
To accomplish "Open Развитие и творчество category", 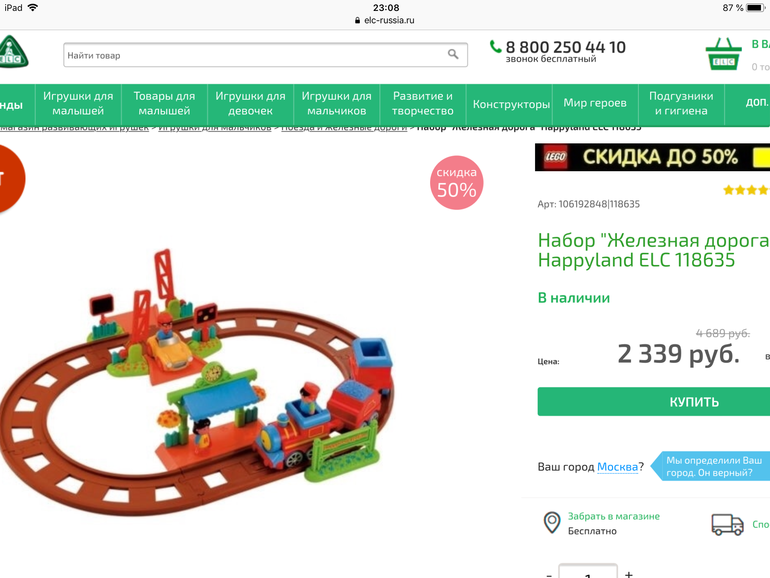I will [423, 104].
